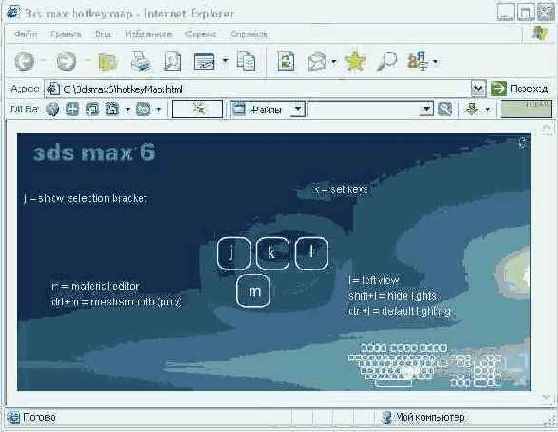Click the Windows flag logo icon
This screenshot has width=558, height=432.
(540, 34)
